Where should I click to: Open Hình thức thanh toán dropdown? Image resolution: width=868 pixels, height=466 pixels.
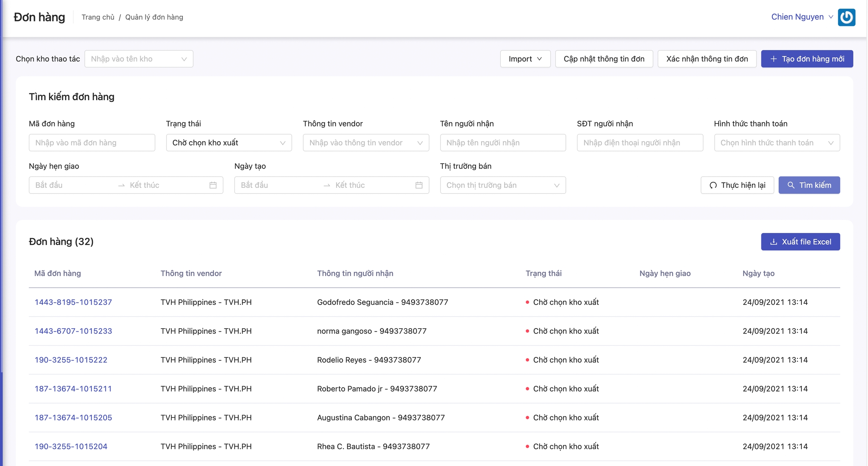click(776, 143)
